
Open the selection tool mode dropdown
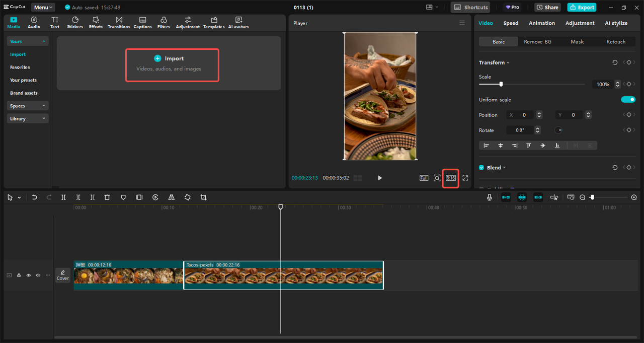click(19, 198)
